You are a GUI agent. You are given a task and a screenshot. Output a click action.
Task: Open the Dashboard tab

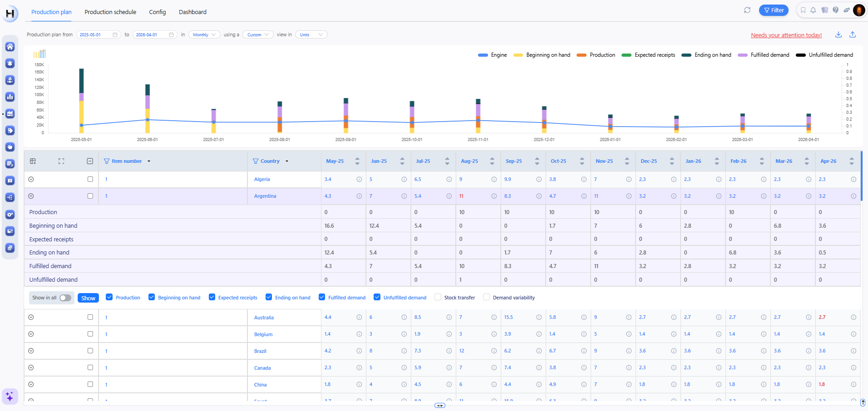point(192,12)
